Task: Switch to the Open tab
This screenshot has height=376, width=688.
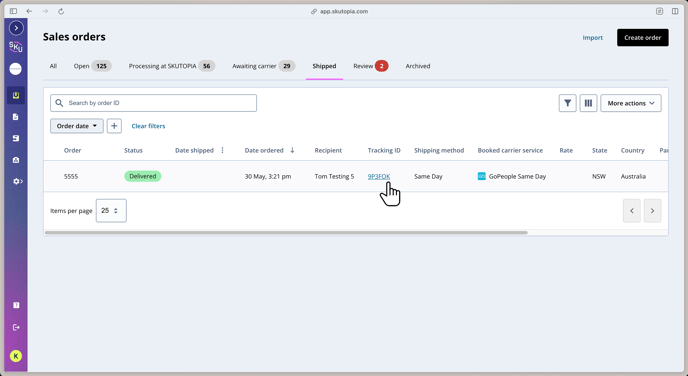Action: [x=92, y=66]
